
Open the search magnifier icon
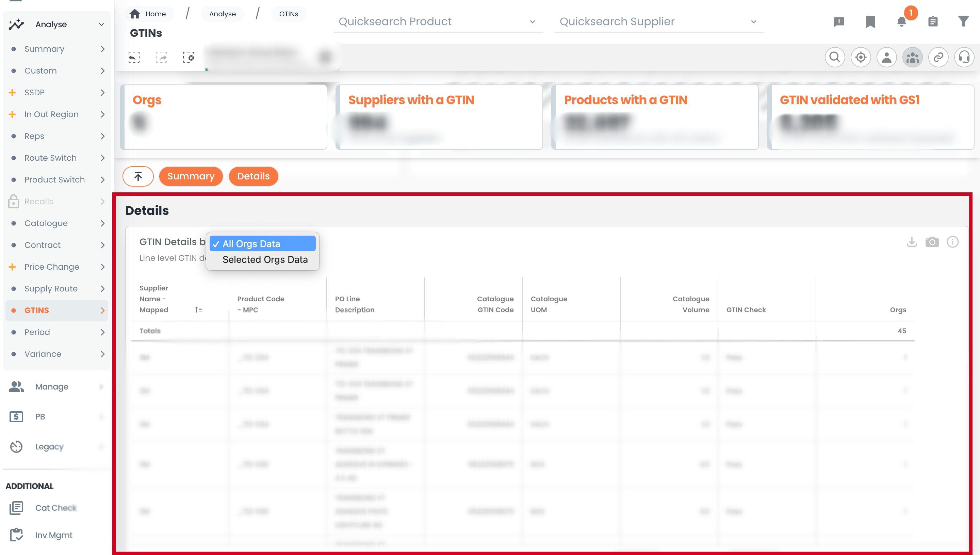[835, 57]
